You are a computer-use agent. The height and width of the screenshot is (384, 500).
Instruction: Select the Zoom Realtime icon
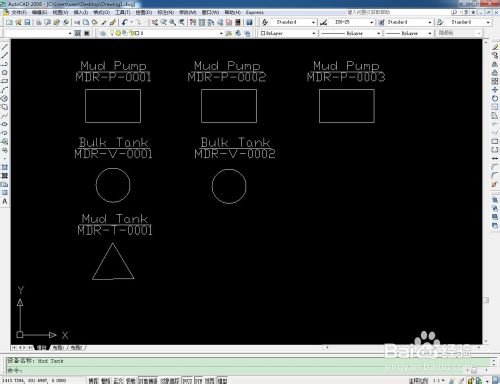(163, 22)
